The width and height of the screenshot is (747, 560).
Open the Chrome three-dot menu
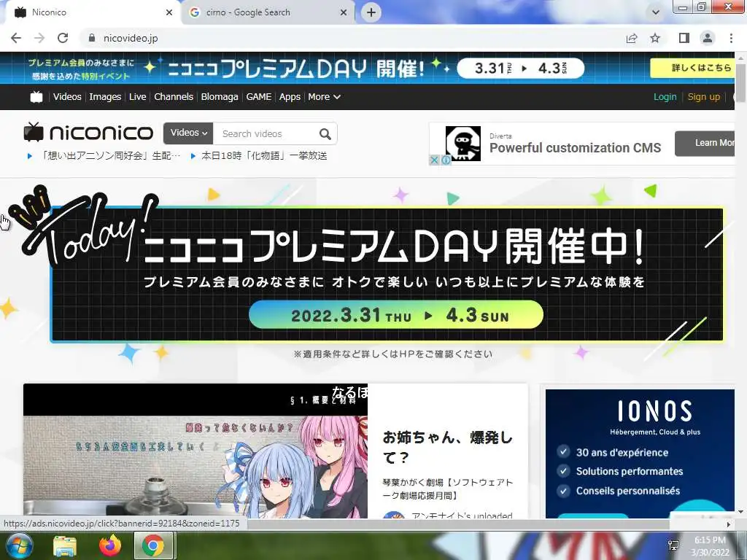click(731, 38)
